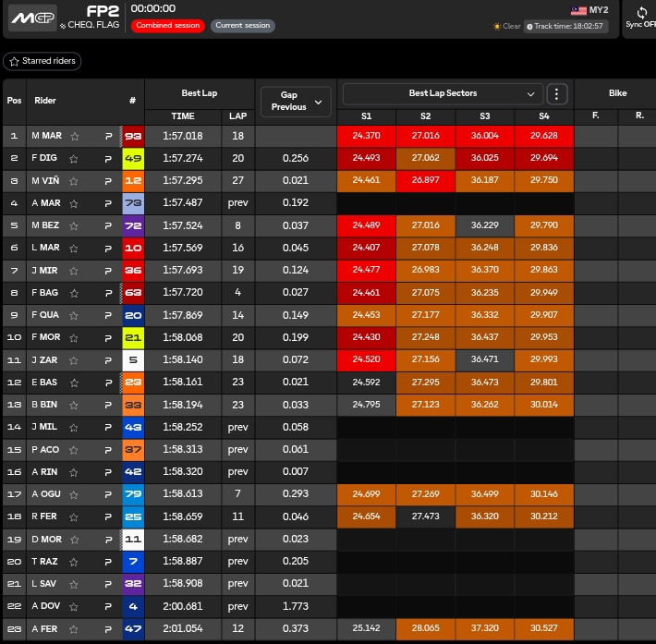Click the Starred riders filter button
The width and height of the screenshot is (656, 644).
pos(43,61)
